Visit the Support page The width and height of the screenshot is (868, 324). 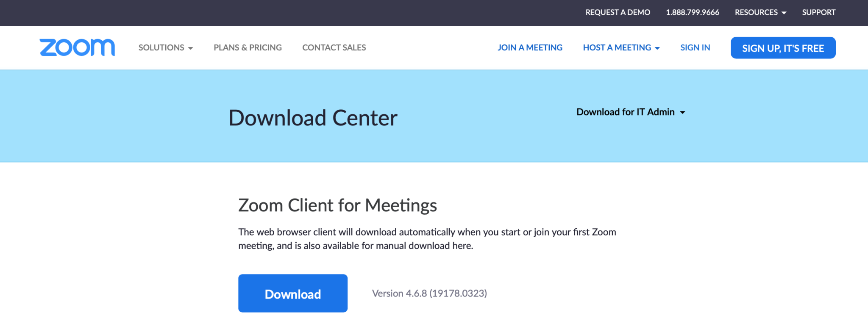coord(818,12)
